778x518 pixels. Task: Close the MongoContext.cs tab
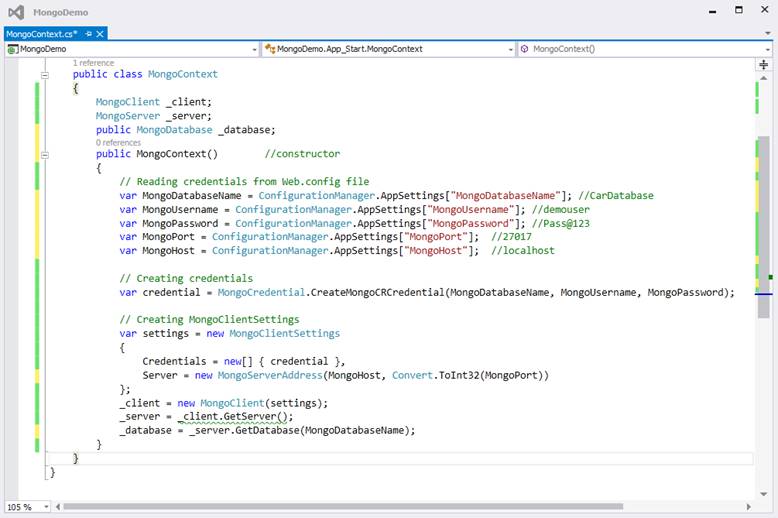tap(102, 34)
